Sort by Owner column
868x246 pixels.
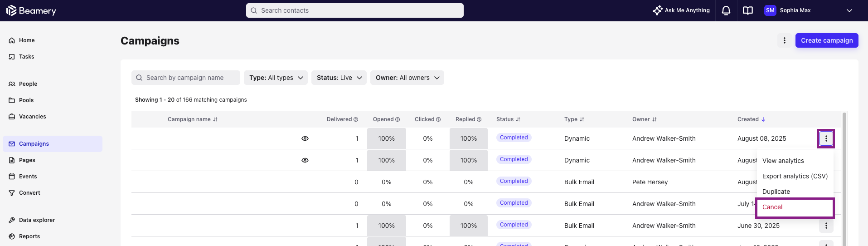[x=645, y=119]
